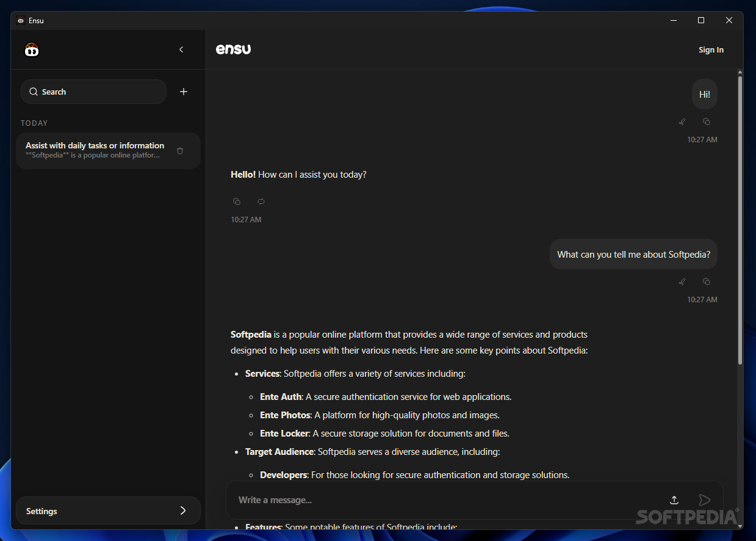Click the 'Developers' list item text
The width and height of the screenshot is (756, 541).
[x=415, y=475]
